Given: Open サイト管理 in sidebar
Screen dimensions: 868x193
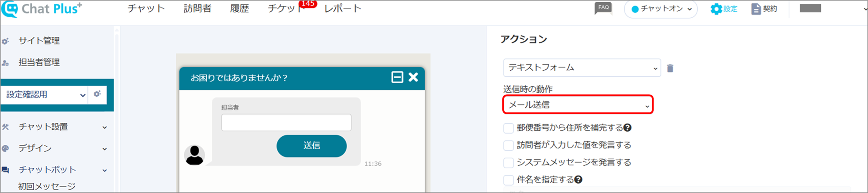Looking at the screenshot, I should (x=39, y=41).
